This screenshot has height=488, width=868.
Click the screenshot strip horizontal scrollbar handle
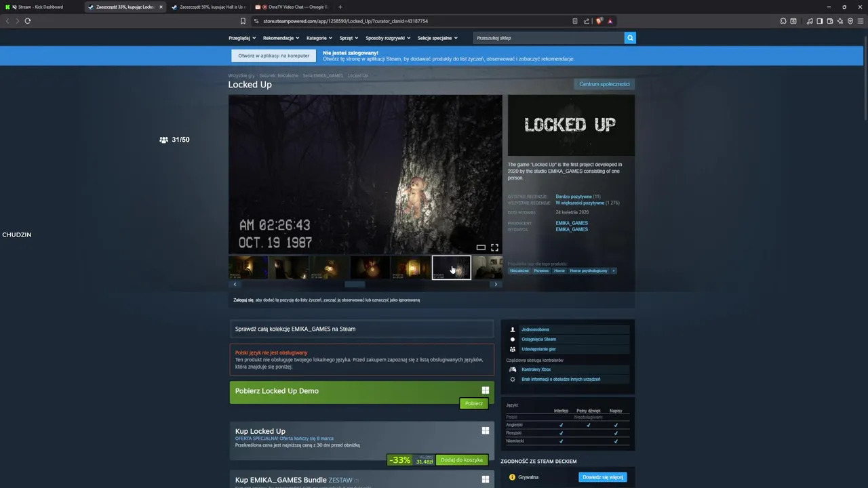point(355,284)
